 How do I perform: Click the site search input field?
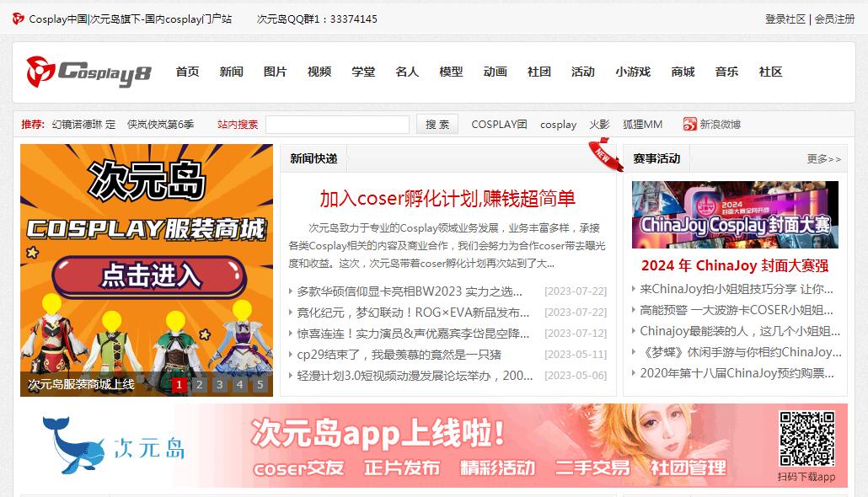(337, 125)
